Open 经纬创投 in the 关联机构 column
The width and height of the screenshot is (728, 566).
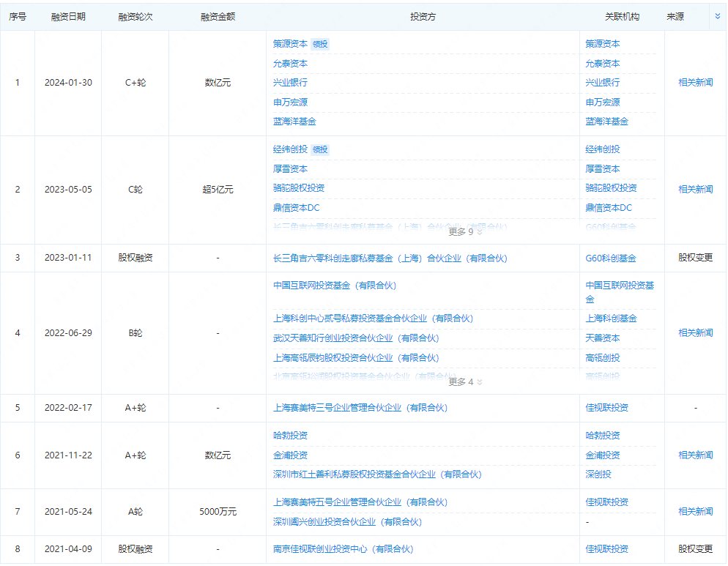click(603, 149)
